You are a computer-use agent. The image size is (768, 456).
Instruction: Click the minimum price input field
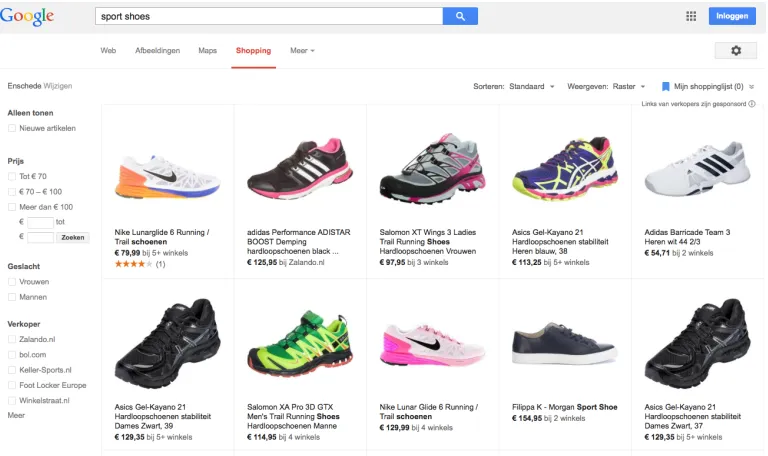coord(40,222)
